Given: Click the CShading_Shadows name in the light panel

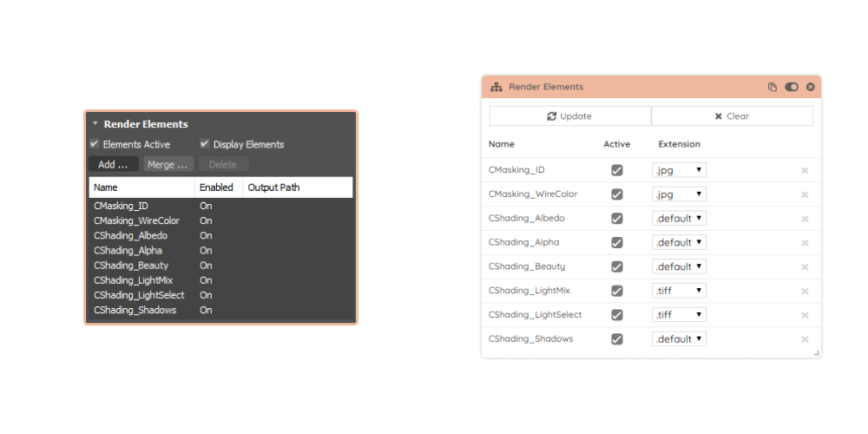Looking at the screenshot, I should point(531,339).
